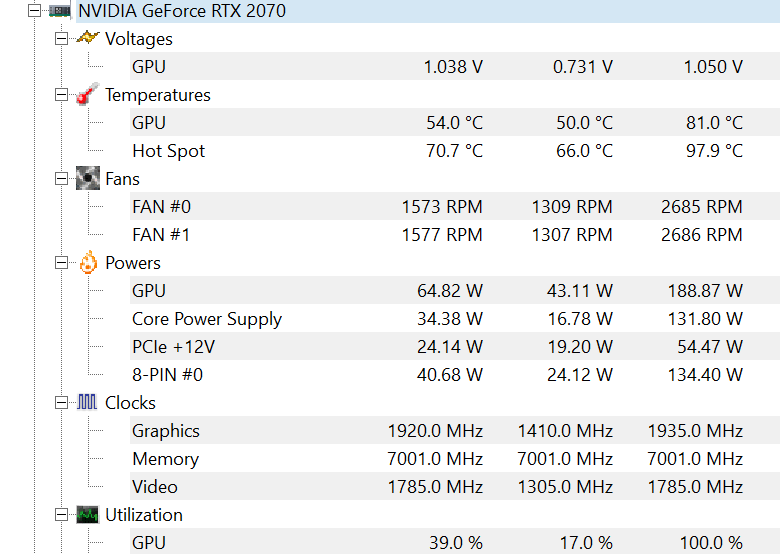The height and width of the screenshot is (554, 780).
Task: Select the FAN #0 sensor row
Action: click(455, 206)
